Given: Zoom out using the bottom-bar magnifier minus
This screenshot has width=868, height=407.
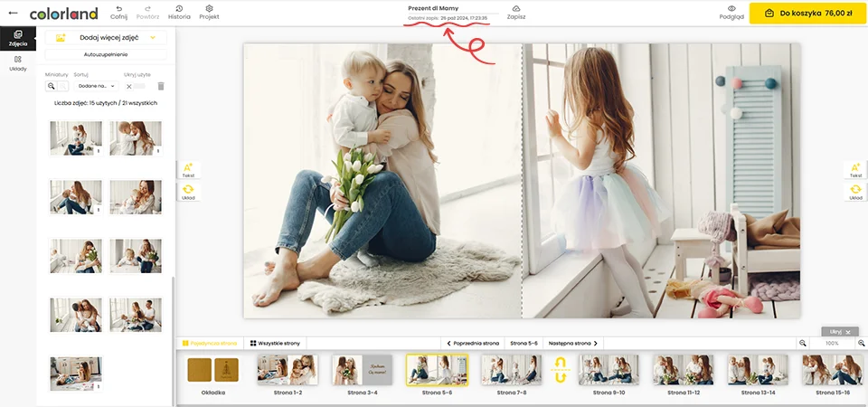Looking at the screenshot, I should click(802, 344).
